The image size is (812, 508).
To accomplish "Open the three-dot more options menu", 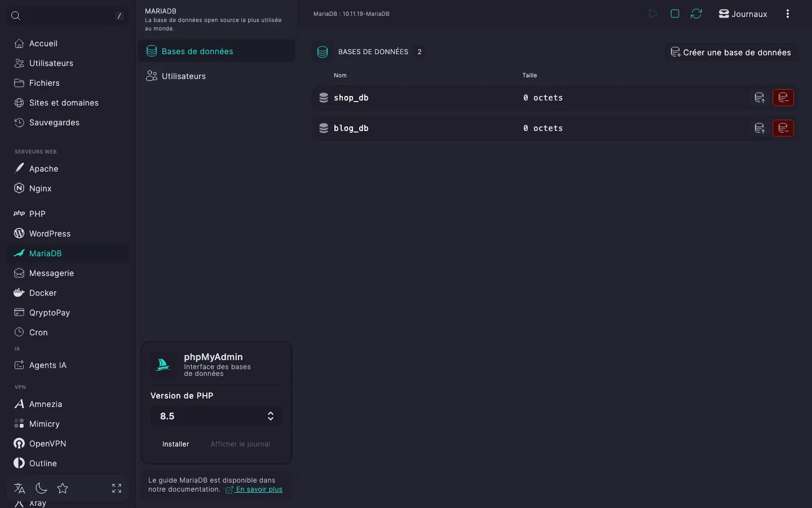I will [788, 14].
